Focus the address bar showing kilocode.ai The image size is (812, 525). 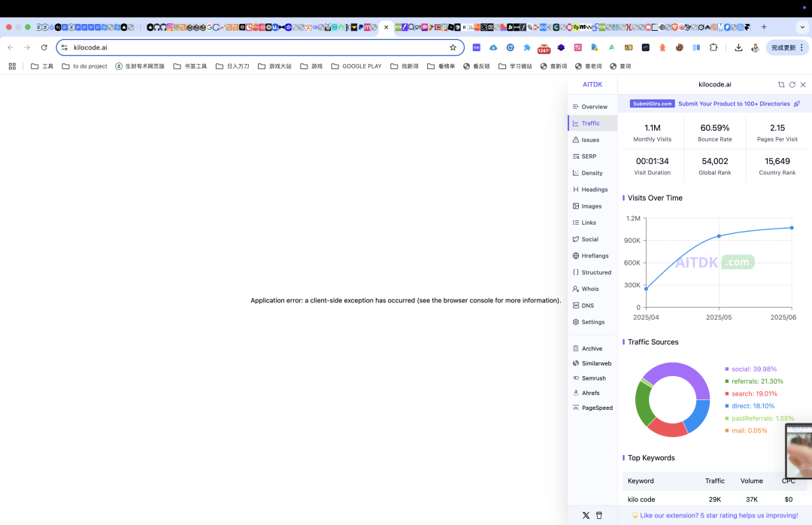pos(259,47)
